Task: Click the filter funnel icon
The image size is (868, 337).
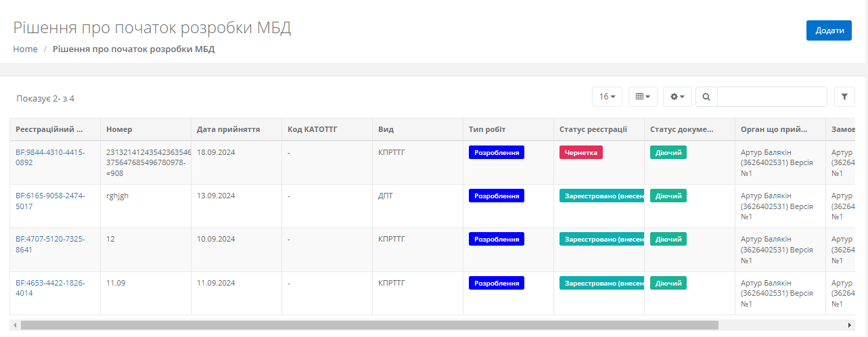Action: (x=844, y=97)
